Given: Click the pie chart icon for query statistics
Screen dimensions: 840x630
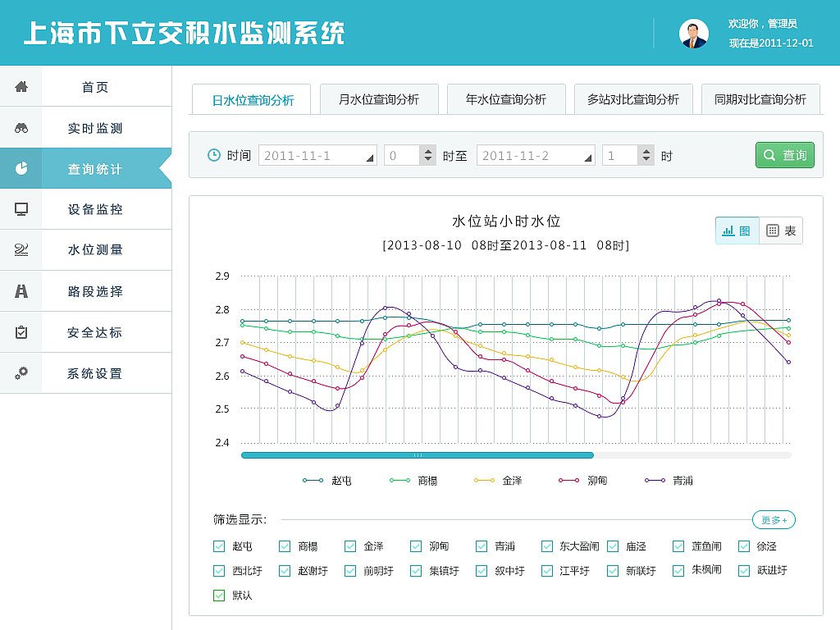Looking at the screenshot, I should (x=21, y=168).
